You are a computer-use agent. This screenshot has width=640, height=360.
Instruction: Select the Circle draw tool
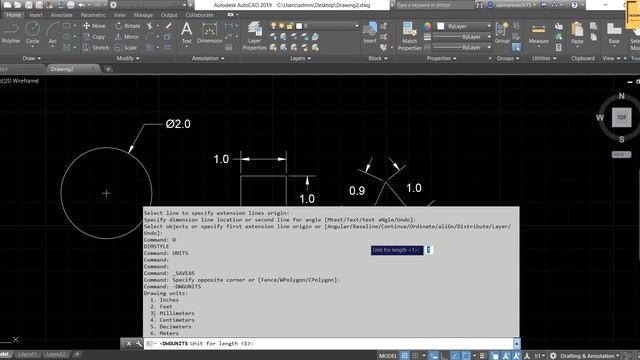(x=32, y=33)
